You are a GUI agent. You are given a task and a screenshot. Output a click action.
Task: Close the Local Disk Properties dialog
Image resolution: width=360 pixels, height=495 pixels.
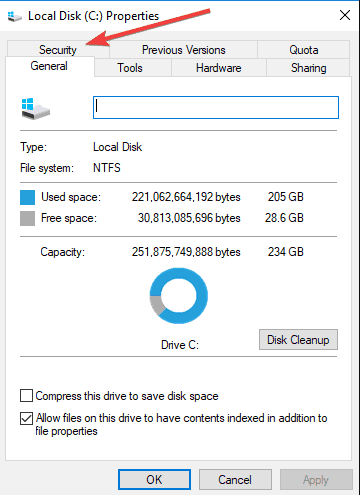point(345,15)
